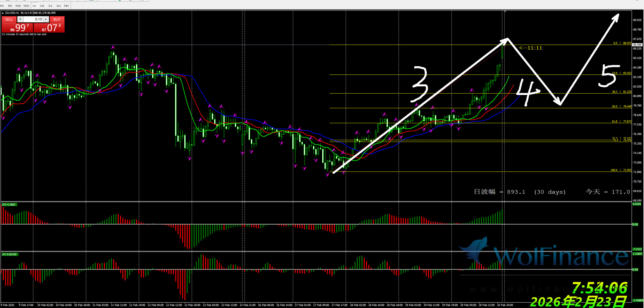
Task: Switch chart to M1 timeframe
Action: coord(2,6)
